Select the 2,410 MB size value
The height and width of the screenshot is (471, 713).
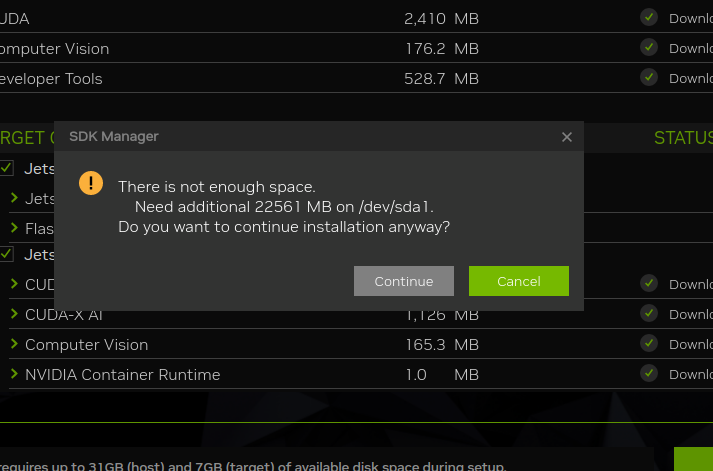click(x=441, y=19)
